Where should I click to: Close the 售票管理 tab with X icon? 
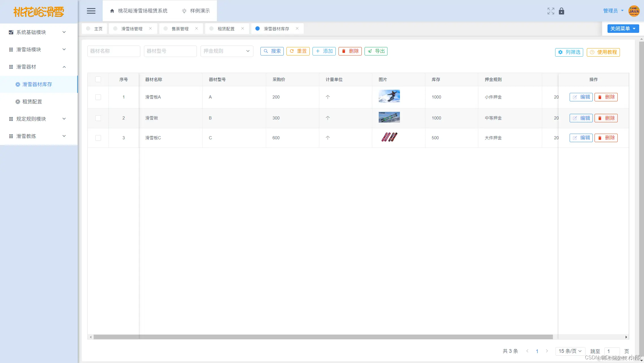tap(197, 28)
